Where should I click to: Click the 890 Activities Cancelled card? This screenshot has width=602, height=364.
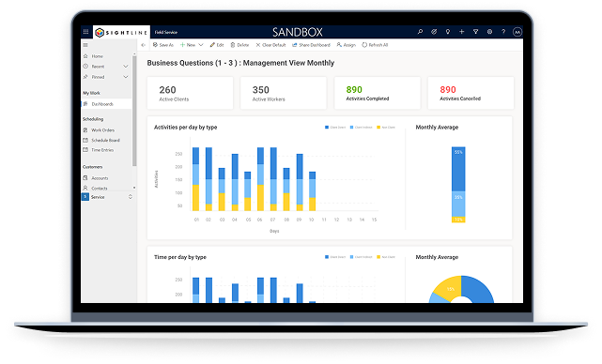pos(471,93)
